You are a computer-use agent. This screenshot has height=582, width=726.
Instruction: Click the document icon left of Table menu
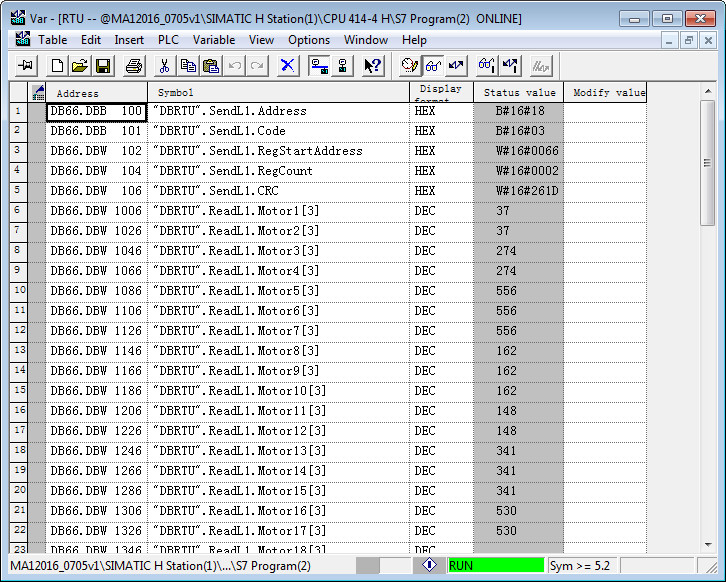pos(22,39)
